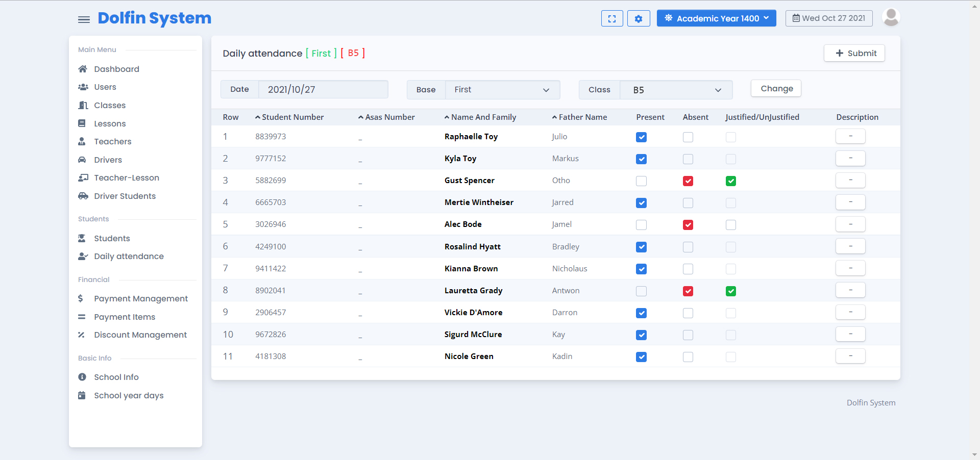Check Present for Alec Bode

[x=642, y=225]
